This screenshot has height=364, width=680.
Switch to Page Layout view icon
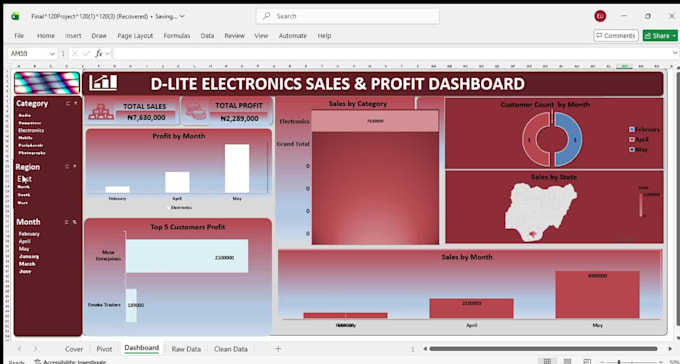coord(567,361)
